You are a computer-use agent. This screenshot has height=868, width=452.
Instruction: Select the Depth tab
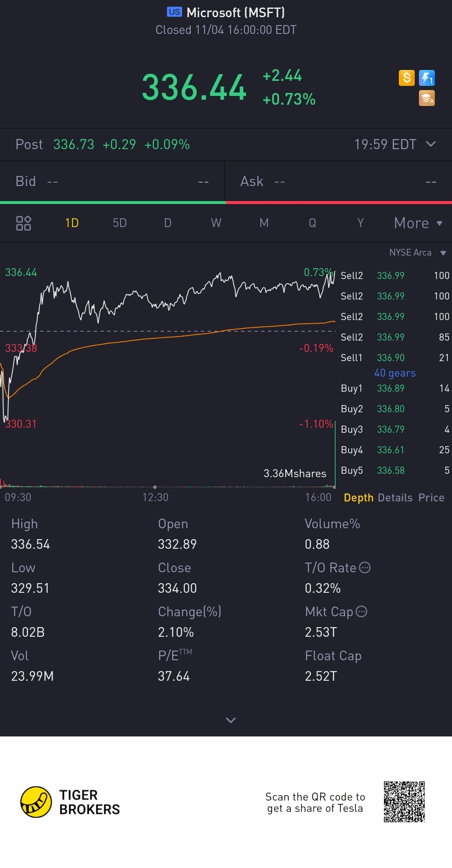pos(359,498)
